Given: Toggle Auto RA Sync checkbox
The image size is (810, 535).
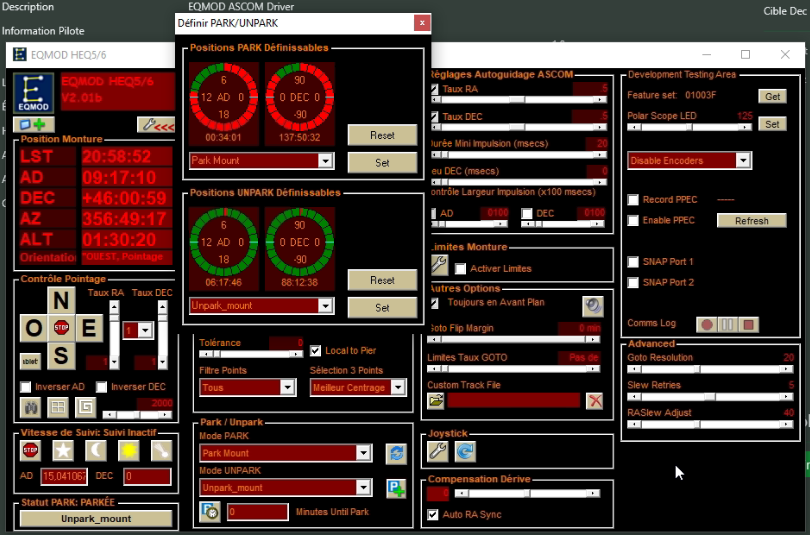Looking at the screenshot, I should point(433,515).
